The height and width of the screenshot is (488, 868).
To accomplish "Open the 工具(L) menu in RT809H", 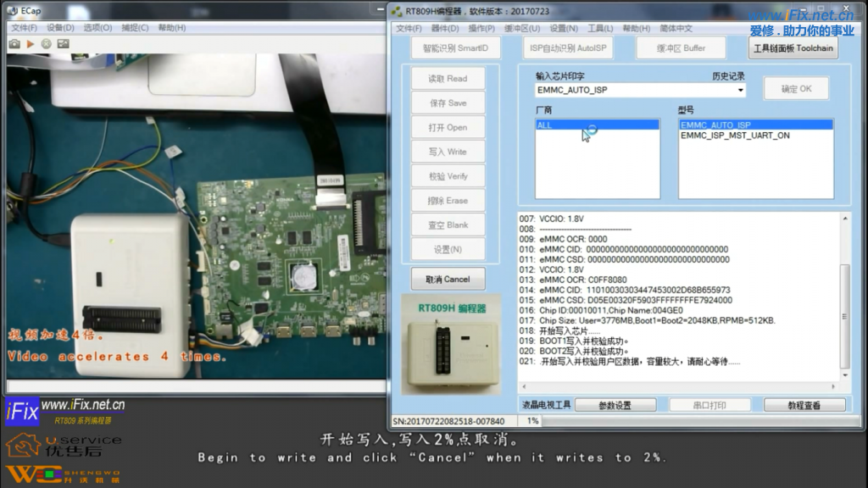I will 600,28.
